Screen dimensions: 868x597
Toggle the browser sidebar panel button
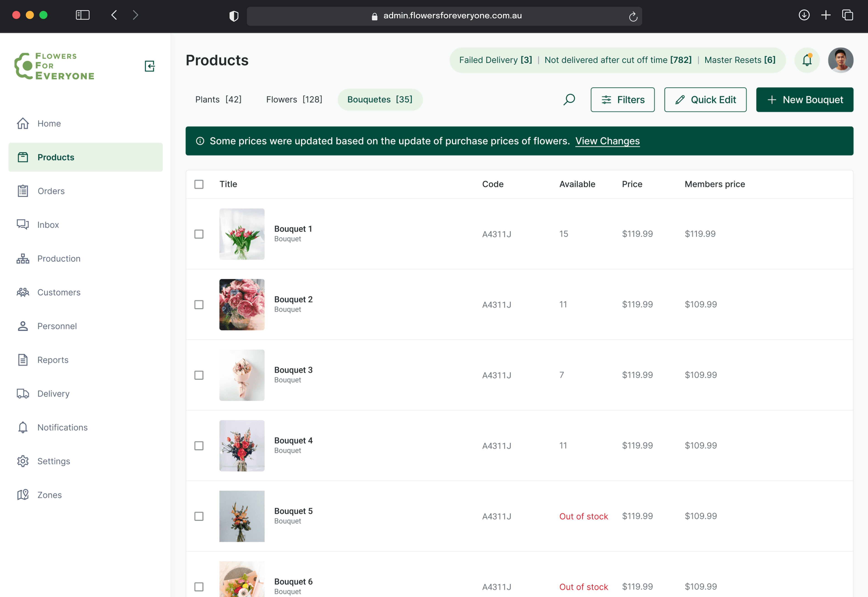click(x=83, y=15)
